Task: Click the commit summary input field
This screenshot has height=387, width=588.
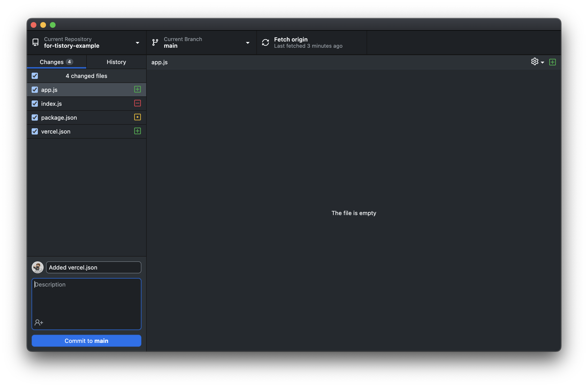Action: click(93, 267)
